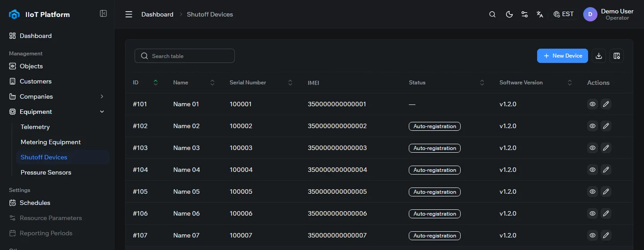
Task: Click the New Device button
Action: pyautogui.click(x=563, y=56)
